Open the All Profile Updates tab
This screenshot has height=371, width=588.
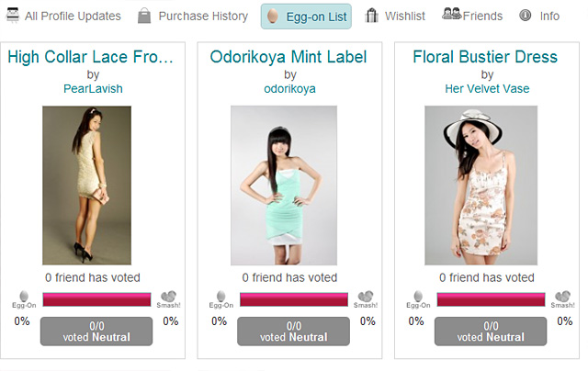click(x=63, y=16)
